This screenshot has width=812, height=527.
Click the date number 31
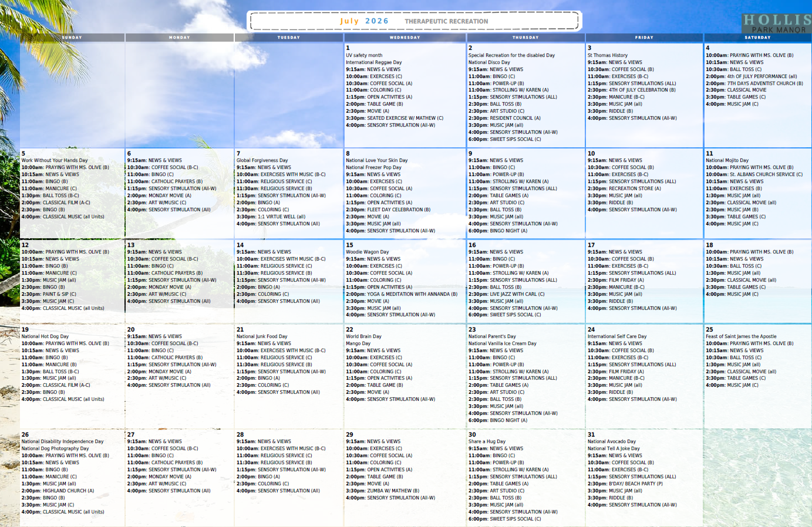click(x=591, y=435)
